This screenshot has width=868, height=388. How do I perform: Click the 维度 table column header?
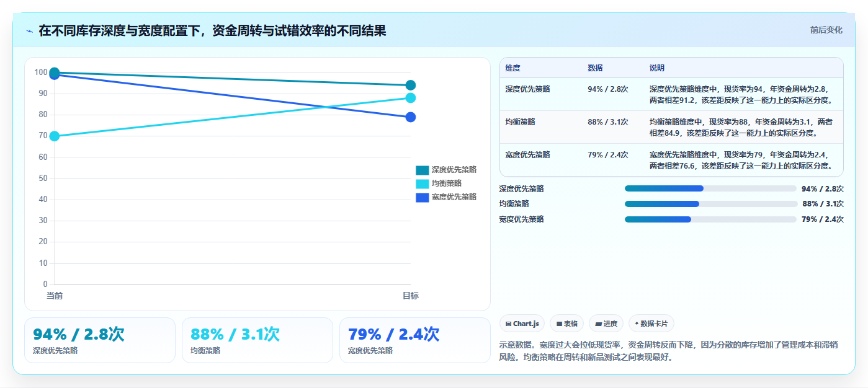click(x=512, y=68)
